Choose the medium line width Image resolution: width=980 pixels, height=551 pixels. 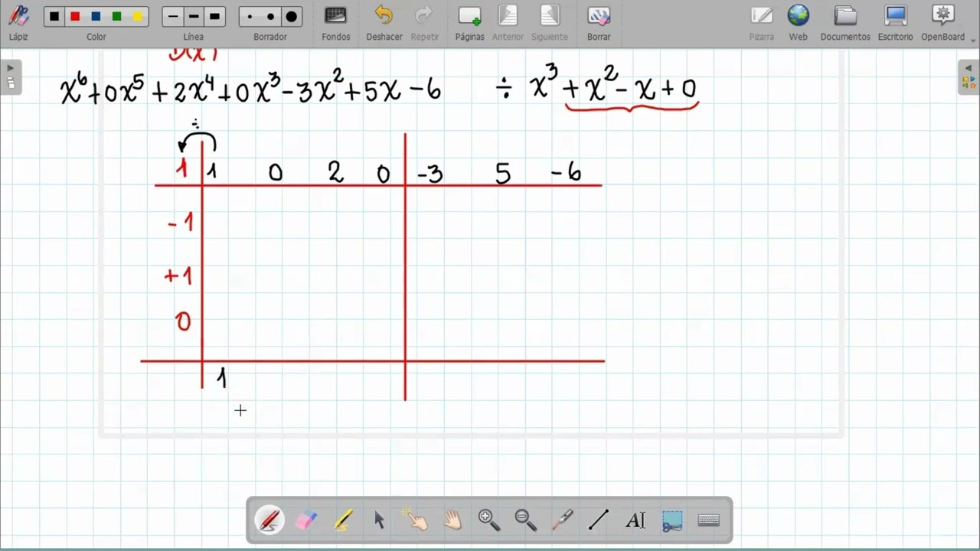[x=194, y=17]
